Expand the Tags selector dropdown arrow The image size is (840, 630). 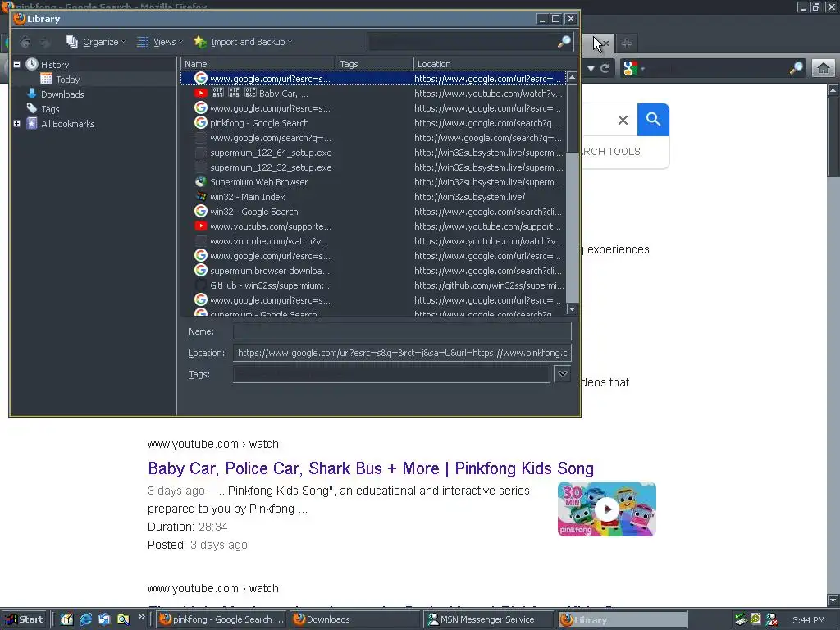pyautogui.click(x=563, y=374)
